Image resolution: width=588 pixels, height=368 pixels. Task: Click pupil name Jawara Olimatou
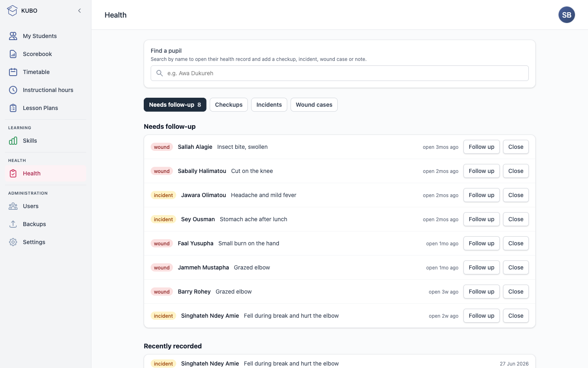[x=203, y=195]
